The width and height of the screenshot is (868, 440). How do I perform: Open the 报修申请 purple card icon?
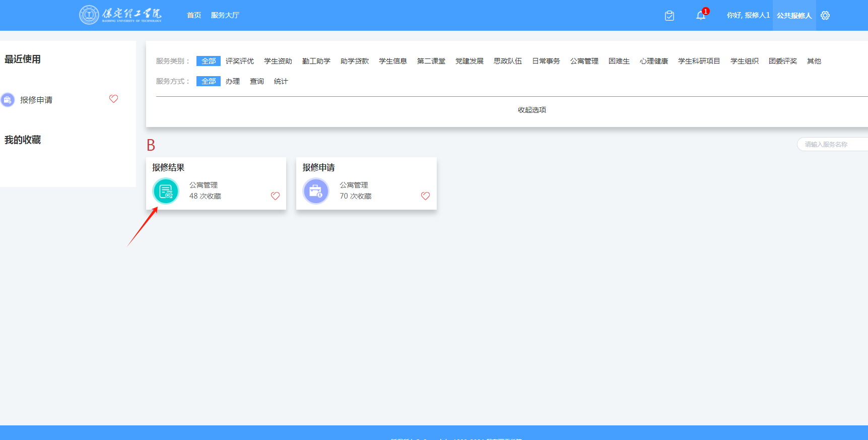point(316,192)
